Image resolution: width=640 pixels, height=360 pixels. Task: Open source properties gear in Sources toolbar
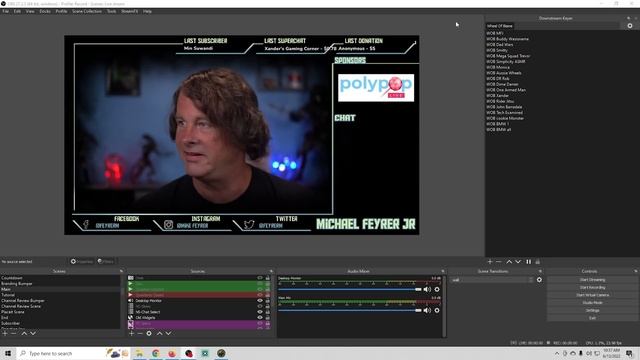pyautogui.click(x=149, y=333)
